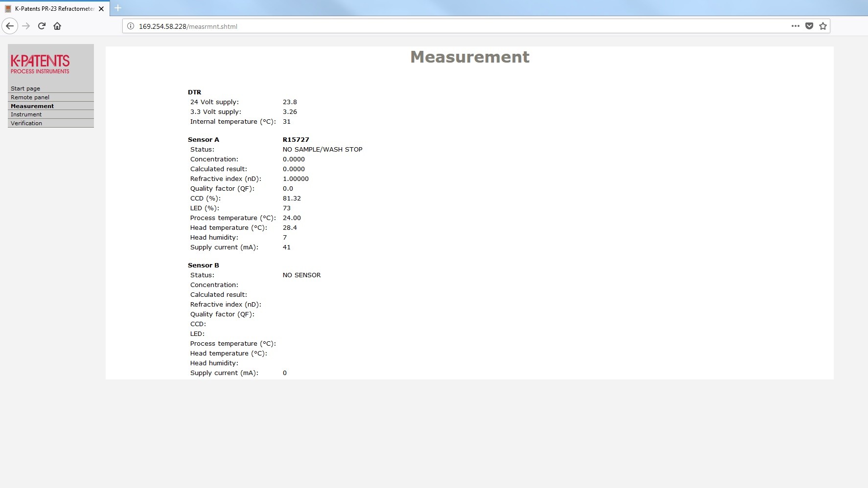Navigate to Remote panel
This screenshot has width=868, height=488.
(30, 97)
